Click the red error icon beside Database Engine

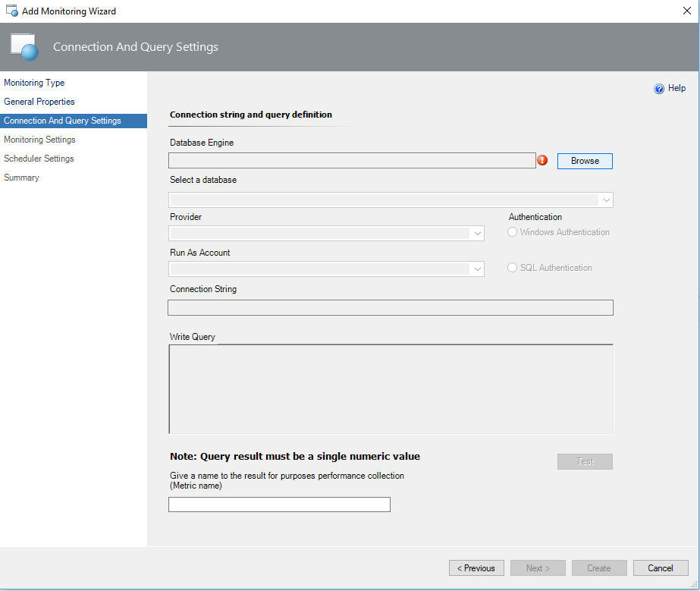point(542,160)
